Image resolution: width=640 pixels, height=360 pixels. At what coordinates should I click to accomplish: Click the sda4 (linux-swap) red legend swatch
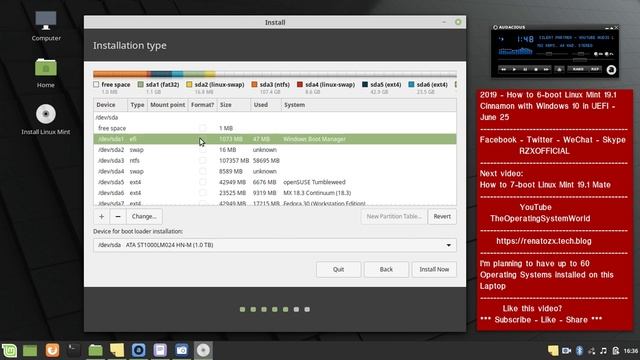(x=300, y=84)
